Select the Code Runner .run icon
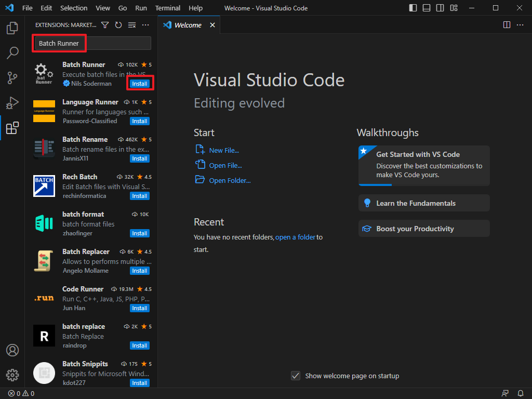 (44, 298)
